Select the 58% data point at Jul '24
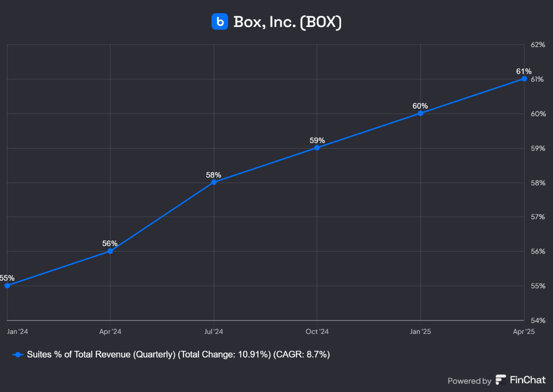Image resolution: width=553 pixels, height=392 pixels. click(x=214, y=182)
